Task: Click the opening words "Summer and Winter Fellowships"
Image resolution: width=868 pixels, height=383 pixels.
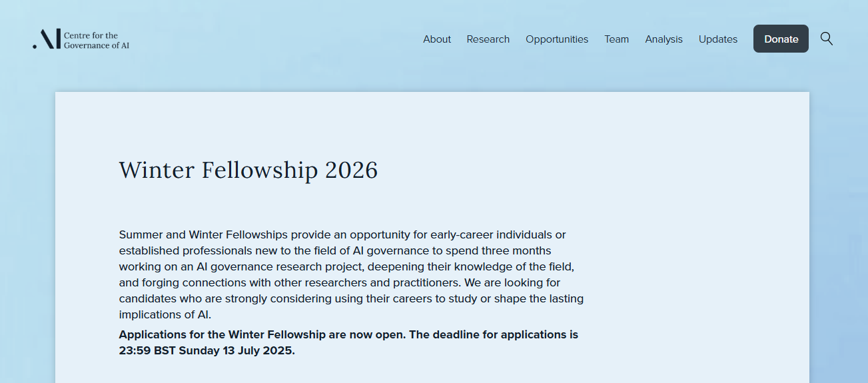Action: (203, 234)
